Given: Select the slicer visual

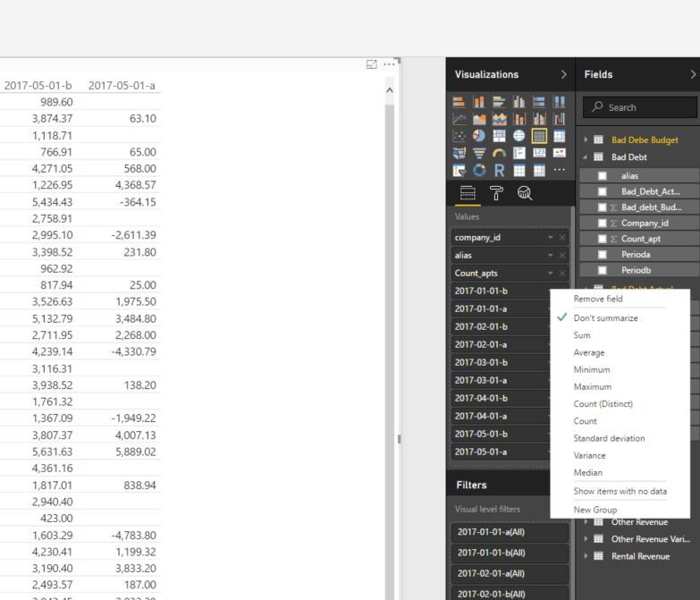Looking at the screenshot, I should 459,170.
